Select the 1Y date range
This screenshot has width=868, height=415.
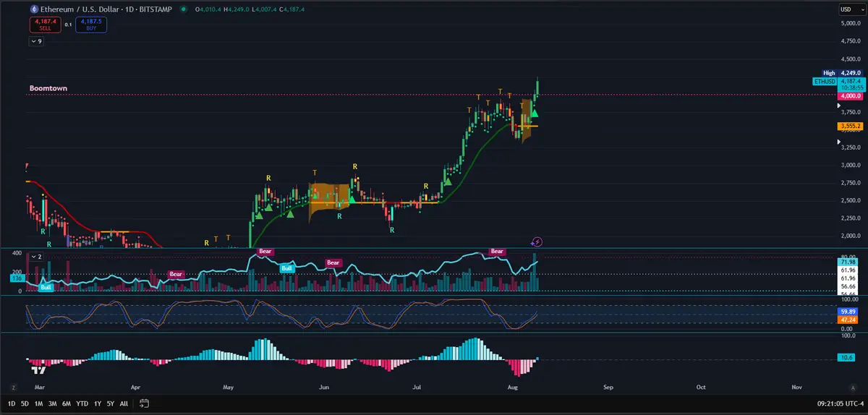97,403
